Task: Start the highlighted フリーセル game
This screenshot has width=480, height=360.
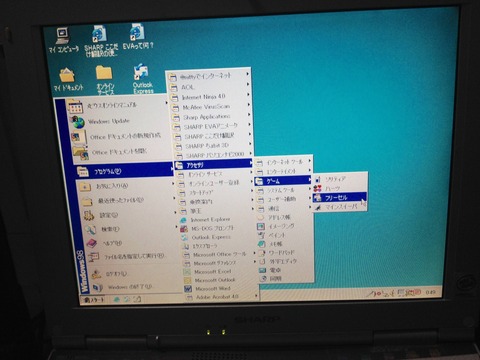Action: (x=339, y=198)
